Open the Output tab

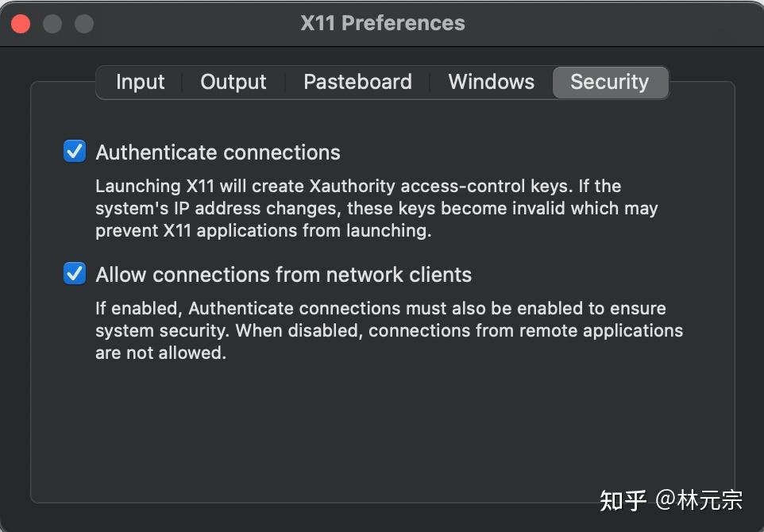(233, 82)
